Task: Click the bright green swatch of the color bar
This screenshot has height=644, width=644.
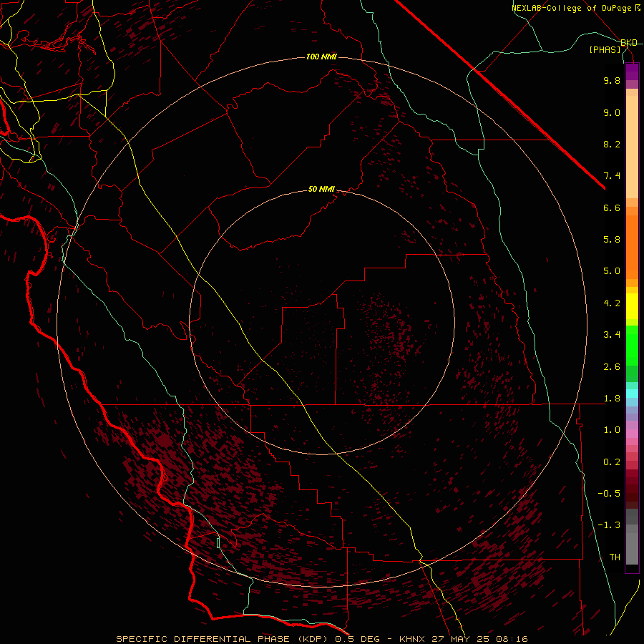Action: point(632,346)
